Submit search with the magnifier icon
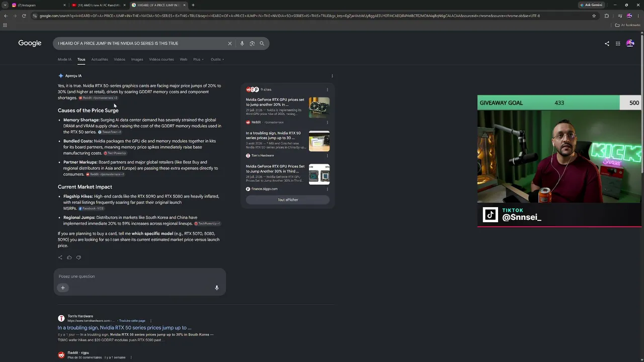Image resolution: width=644 pixels, height=362 pixels. pos(262,43)
